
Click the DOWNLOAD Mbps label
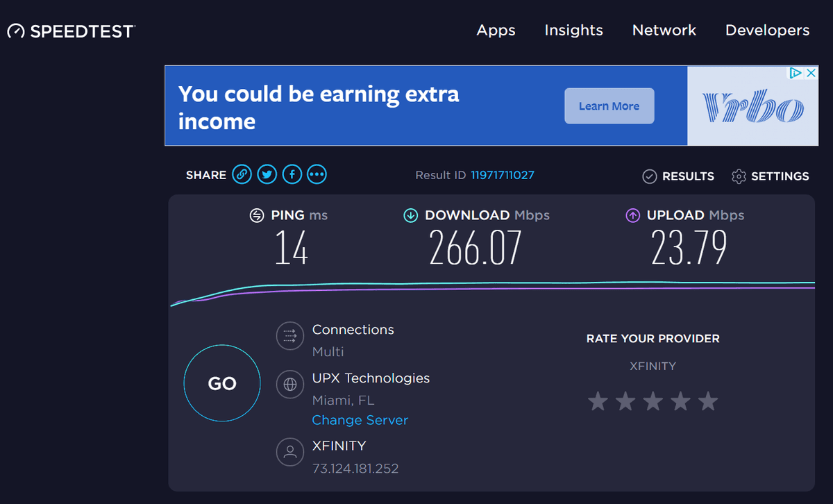[487, 215]
